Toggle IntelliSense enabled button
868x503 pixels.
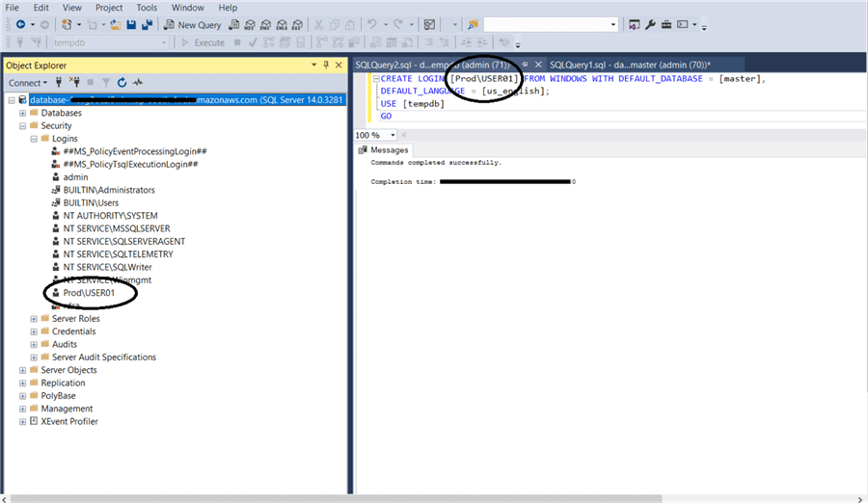tap(301, 42)
